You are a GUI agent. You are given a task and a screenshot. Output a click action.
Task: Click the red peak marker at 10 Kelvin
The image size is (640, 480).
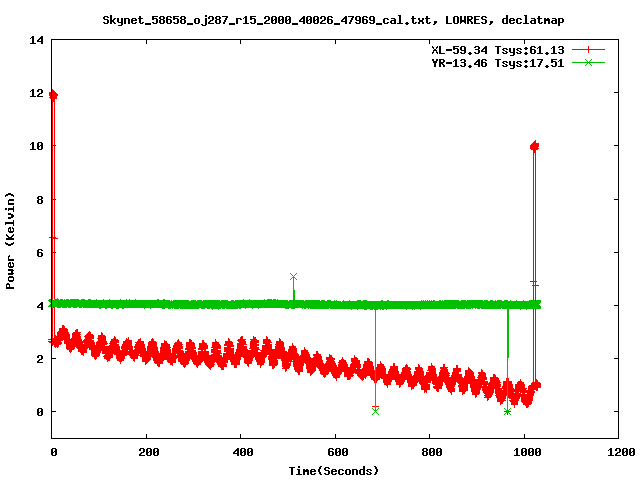pos(534,146)
